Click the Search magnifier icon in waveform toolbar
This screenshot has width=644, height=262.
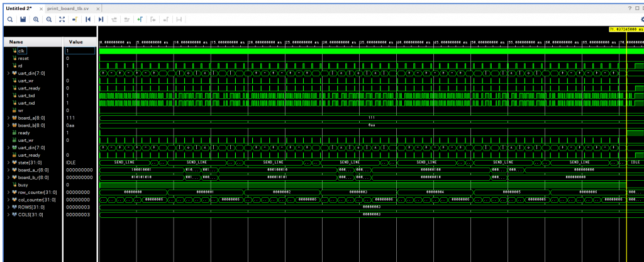coord(11,20)
